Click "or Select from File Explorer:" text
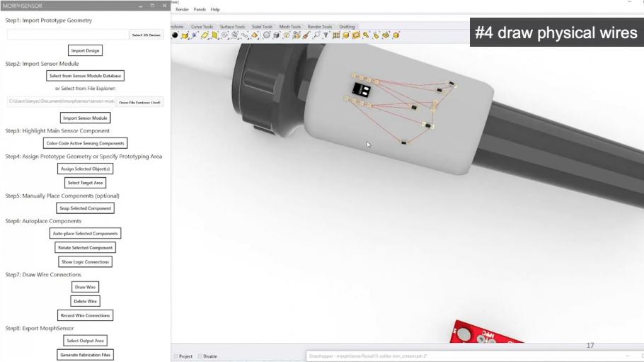This screenshot has height=362, width=644. [x=86, y=89]
